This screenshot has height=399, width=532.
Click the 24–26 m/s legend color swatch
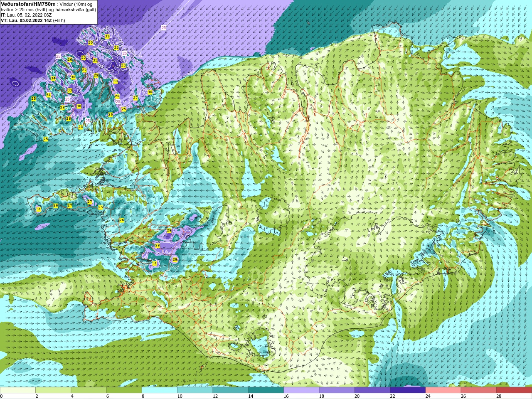click(x=443, y=390)
